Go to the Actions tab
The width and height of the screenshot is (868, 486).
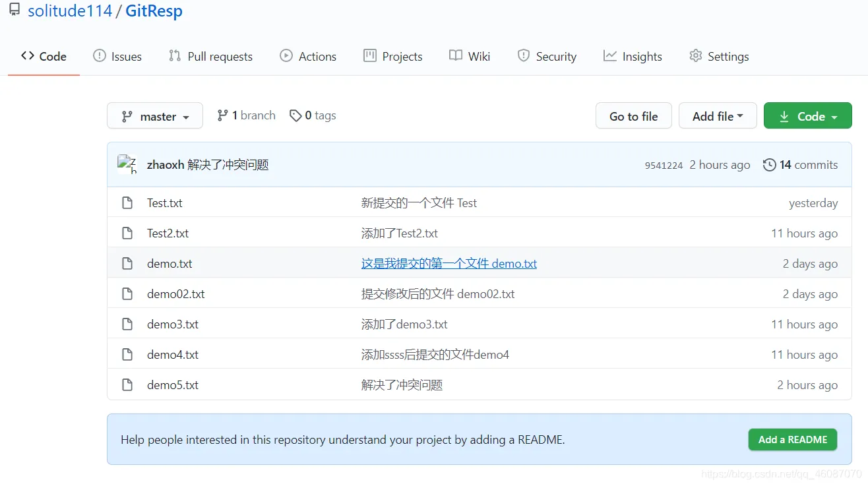308,57
